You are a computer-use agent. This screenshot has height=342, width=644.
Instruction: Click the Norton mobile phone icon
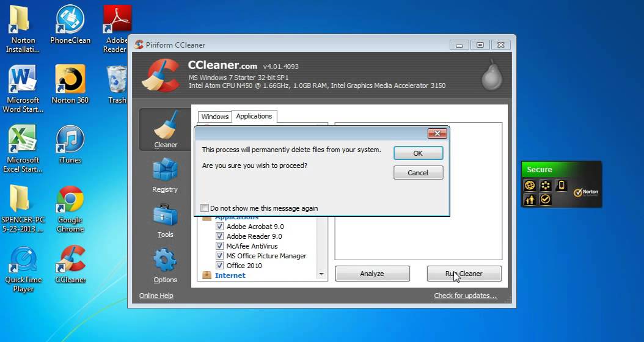click(561, 186)
